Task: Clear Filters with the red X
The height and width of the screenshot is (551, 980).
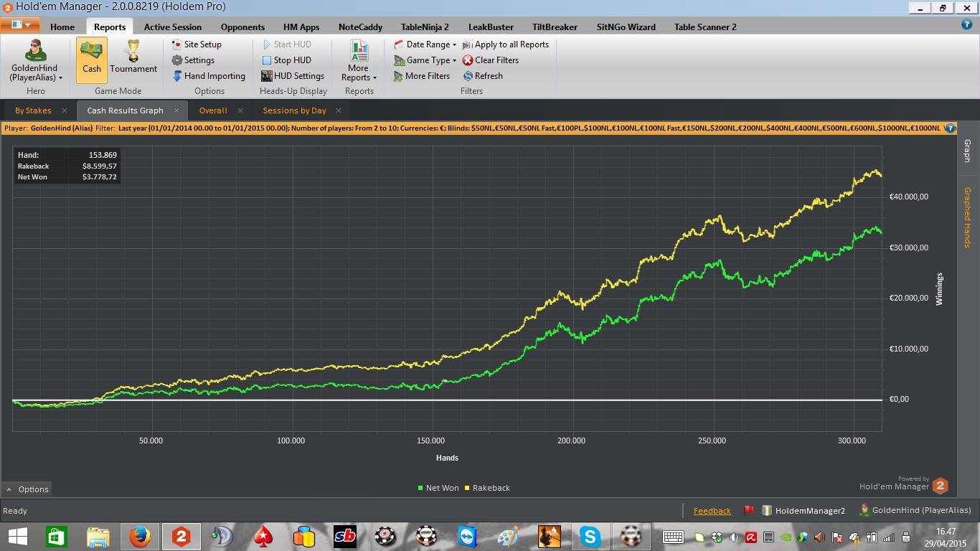Action: pos(491,60)
